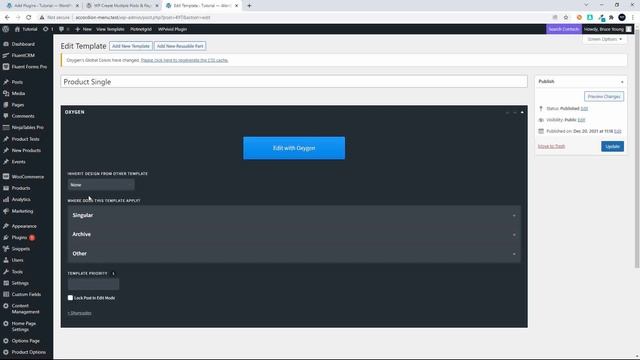Switch to Add Plugins browser tab
This screenshot has height=360, width=640.
coord(42,6)
